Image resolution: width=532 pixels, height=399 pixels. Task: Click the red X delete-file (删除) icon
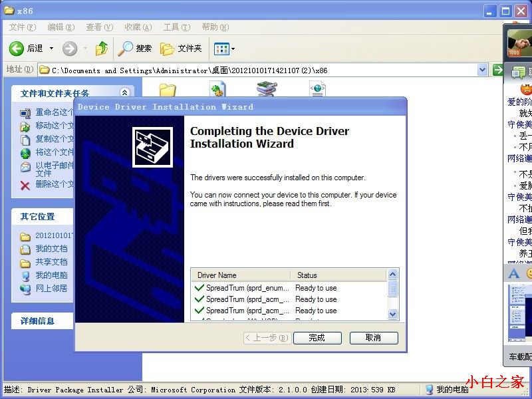[x=25, y=186]
